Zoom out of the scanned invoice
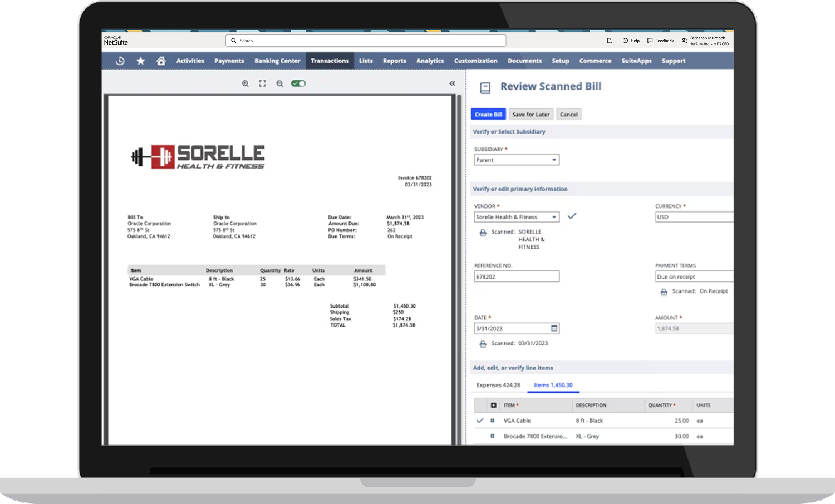 click(x=279, y=83)
